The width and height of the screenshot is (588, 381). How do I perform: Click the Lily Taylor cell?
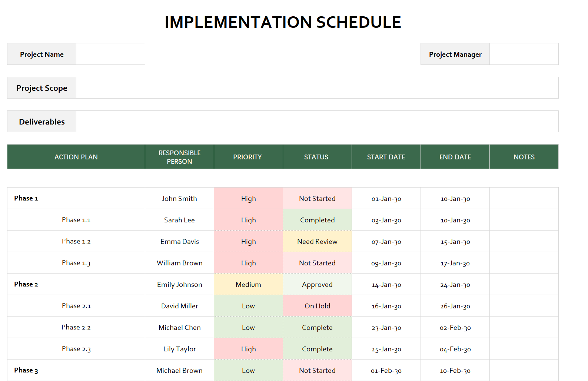179,349
